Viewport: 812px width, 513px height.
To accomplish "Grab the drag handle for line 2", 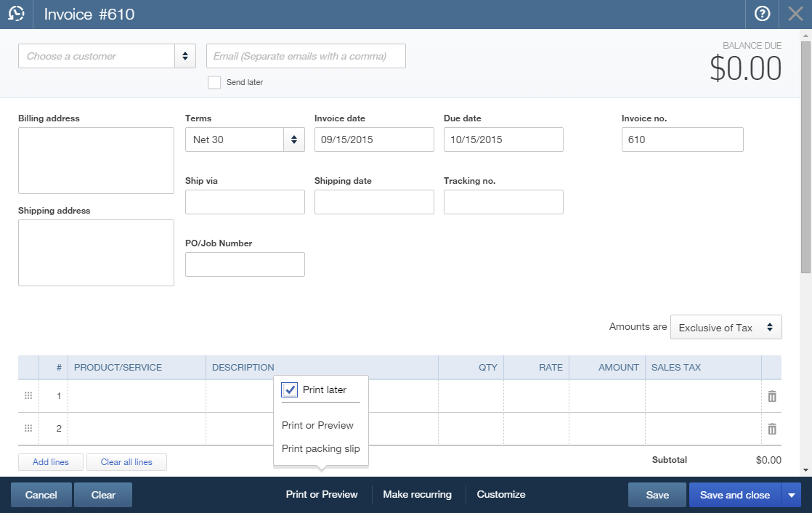I will [28, 429].
